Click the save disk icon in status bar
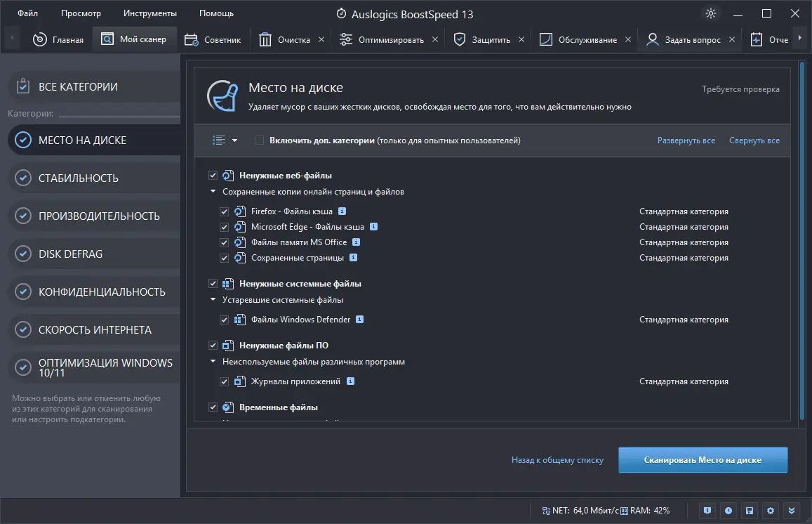The image size is (812, 524). pyautogui.click(x=750, y=511)
